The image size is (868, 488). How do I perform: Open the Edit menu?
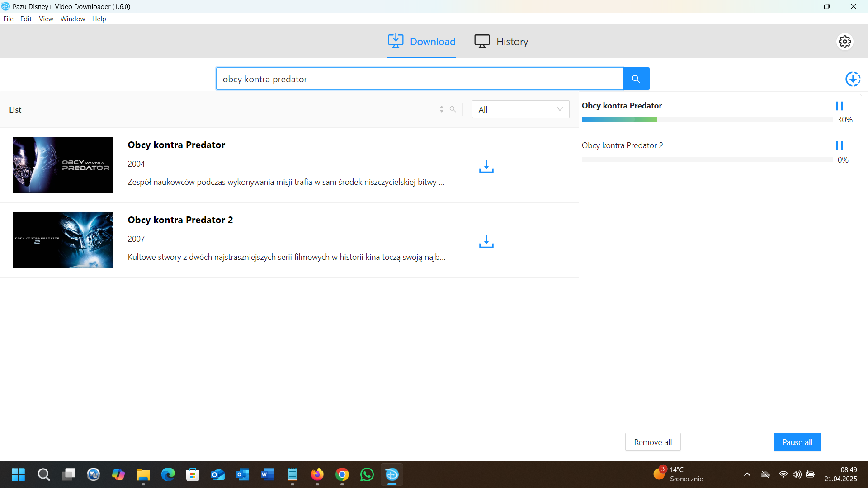[x=26, y=19]
